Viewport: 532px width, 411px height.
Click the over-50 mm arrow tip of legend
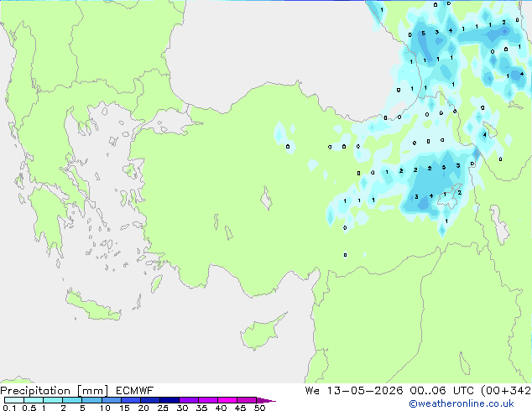pos(266,400)
